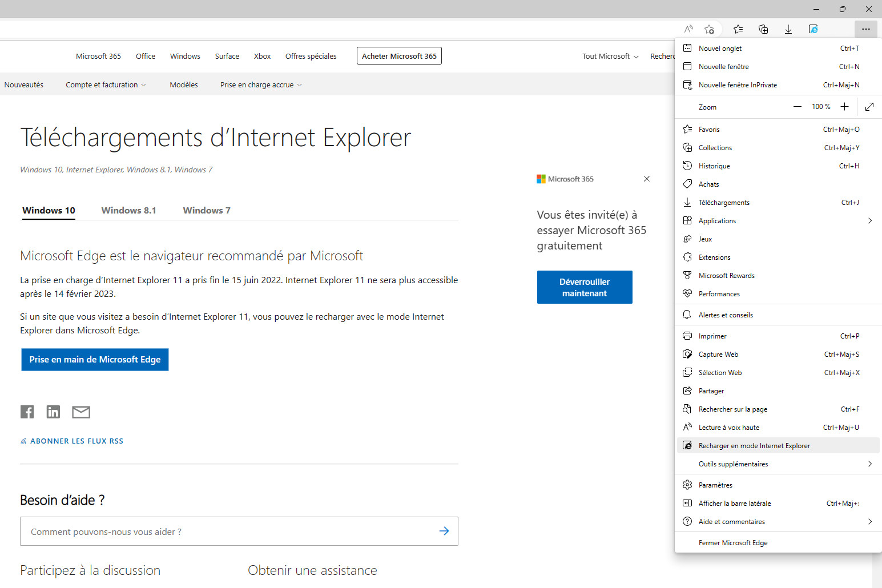
Task: Add this page to favorites star icon
Action: coord(709,29)
